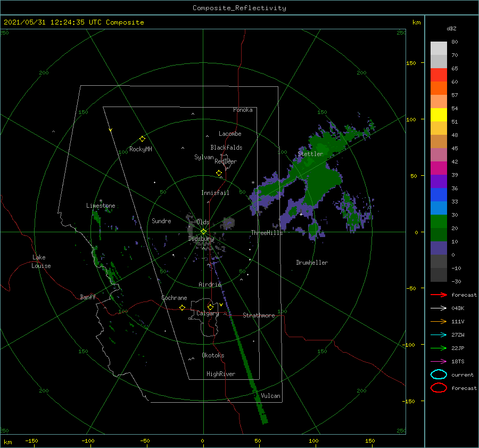Image resolution: width=479 pixels, height=448 pixels.
Task: Click the cyan current ellipse icon
Action: point(439,374)
